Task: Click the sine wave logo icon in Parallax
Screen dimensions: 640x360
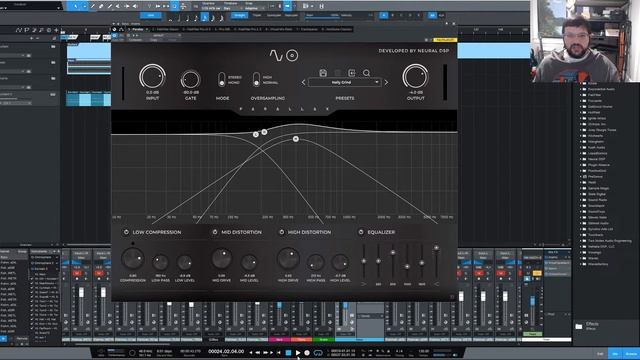Action: point(276,55)
